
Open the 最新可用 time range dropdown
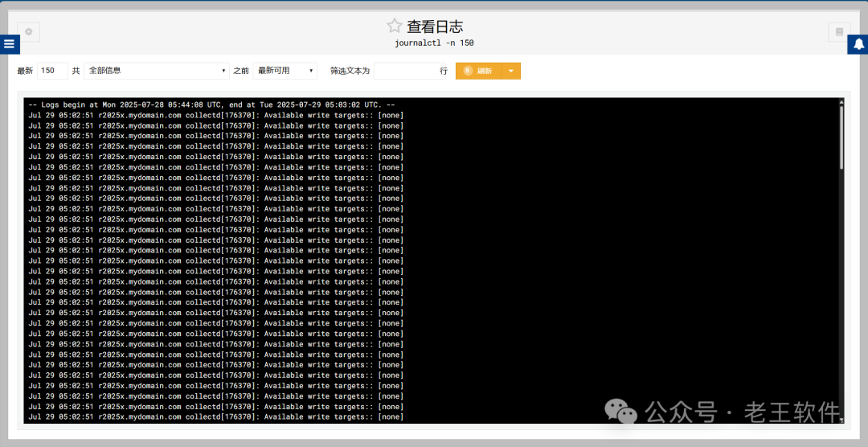click(x=285, y=71)
